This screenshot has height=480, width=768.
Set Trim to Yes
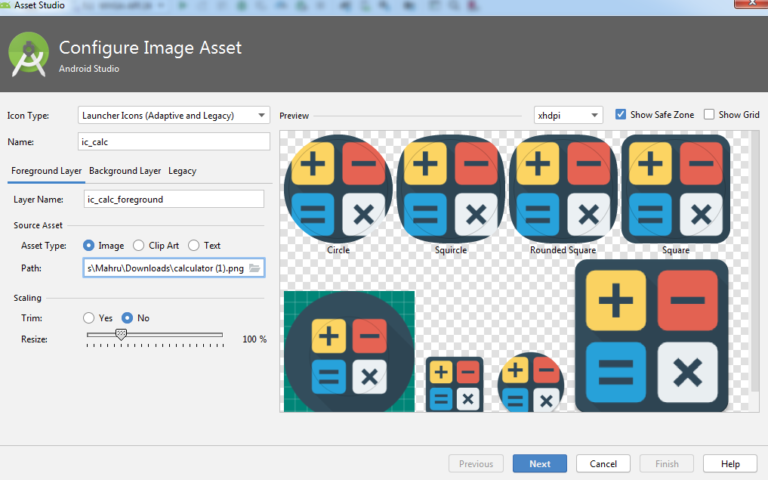[x=89, y=318]
